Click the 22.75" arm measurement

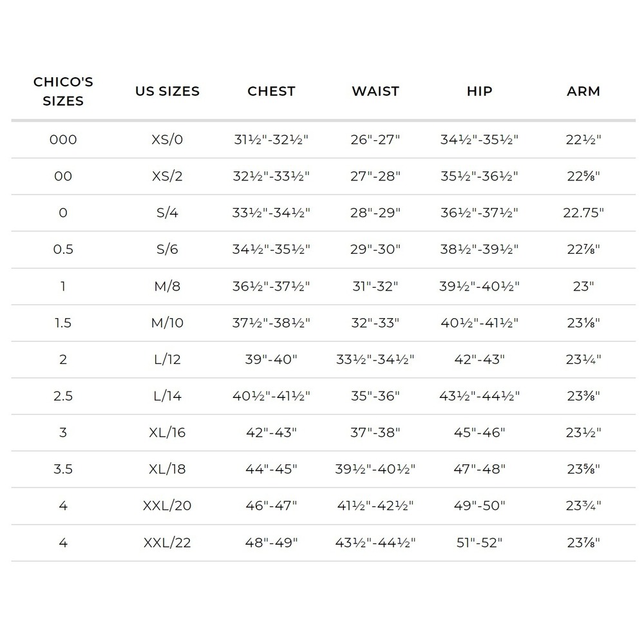(x=583, y=213)
